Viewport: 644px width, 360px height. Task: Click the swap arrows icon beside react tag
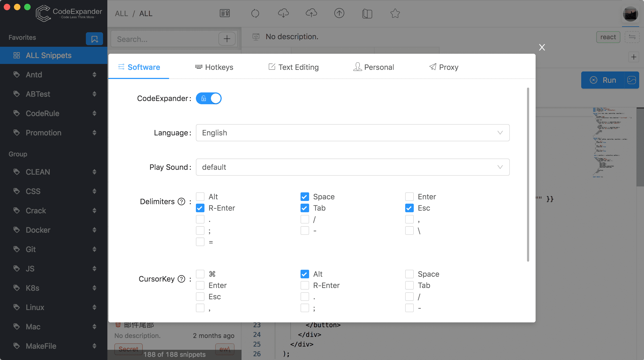pos(632,37)
